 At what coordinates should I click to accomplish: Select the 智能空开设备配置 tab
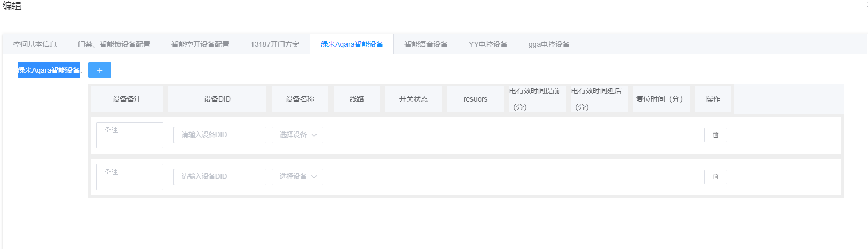click(x=200, y=44)
